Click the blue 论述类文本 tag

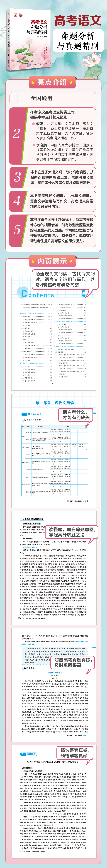pyautogui.click(x=31, y=414)
